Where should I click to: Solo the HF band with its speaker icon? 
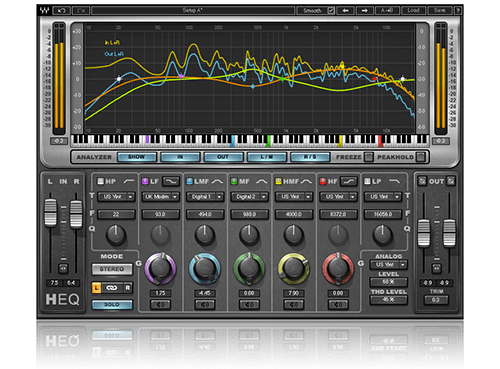338,304
